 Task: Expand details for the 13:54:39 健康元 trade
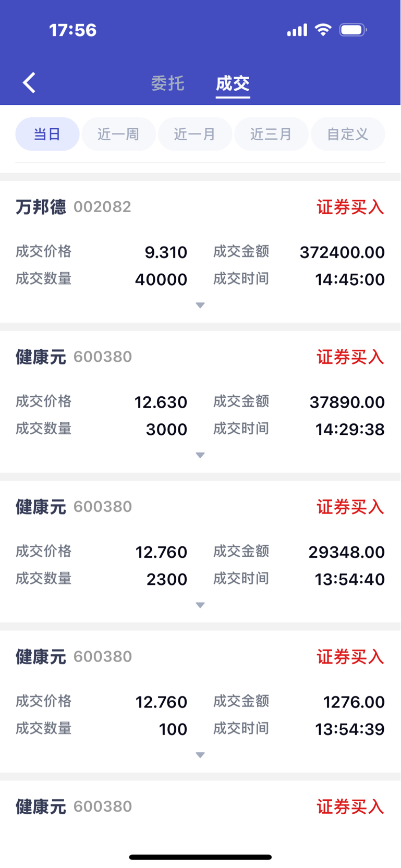[200, 755]
